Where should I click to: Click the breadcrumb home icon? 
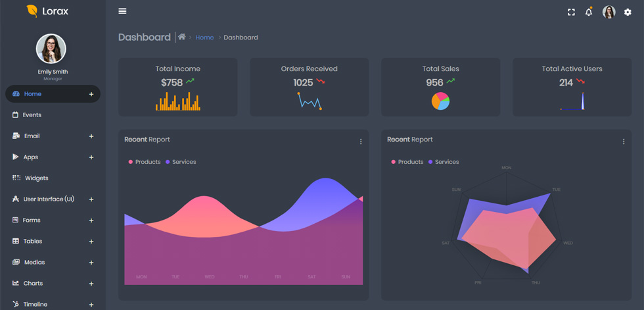tap(181, 37)
